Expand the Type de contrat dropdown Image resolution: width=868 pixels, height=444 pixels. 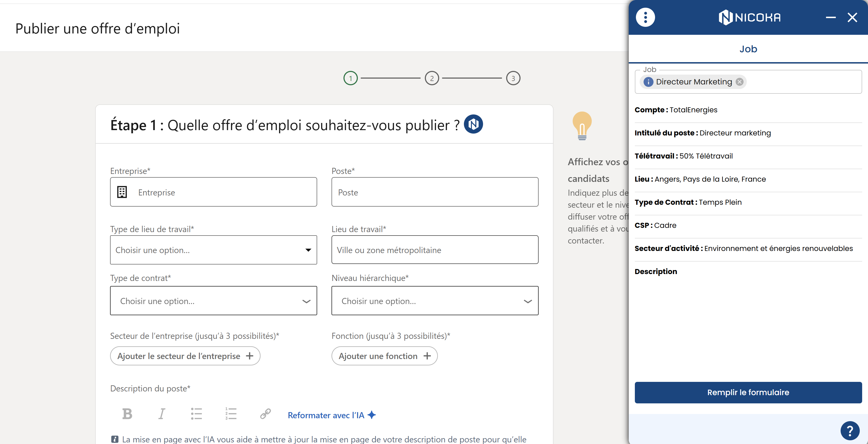point(213,301)
